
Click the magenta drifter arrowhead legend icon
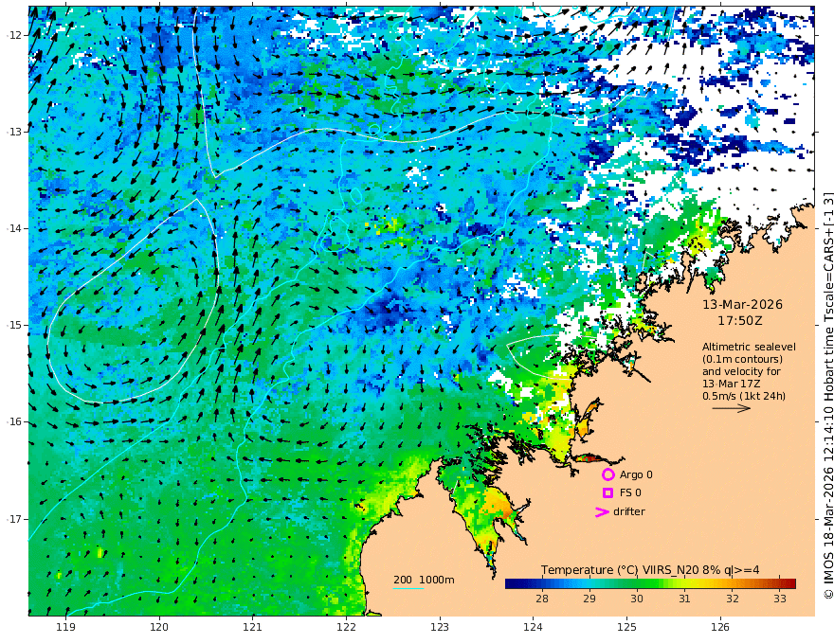pyautogui.click(x=602, y=511)
